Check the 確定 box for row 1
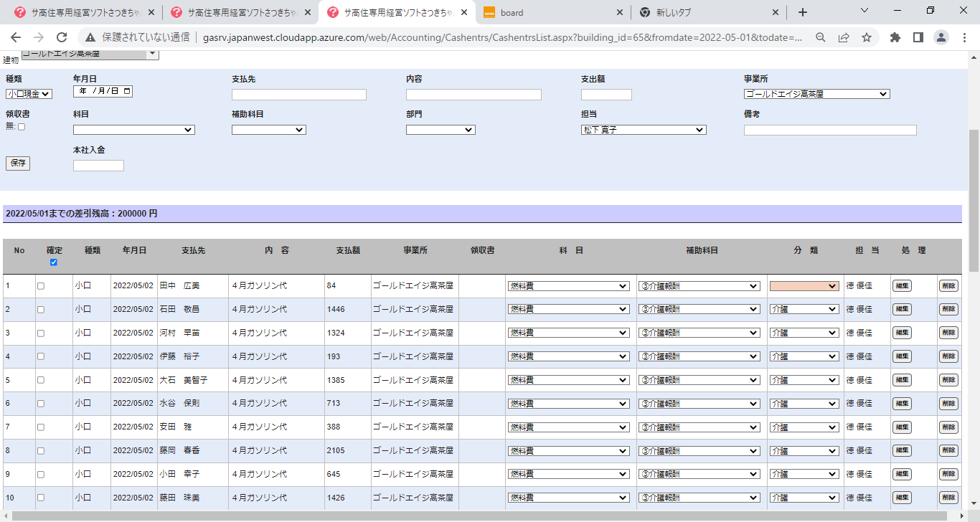 (41, 286)
